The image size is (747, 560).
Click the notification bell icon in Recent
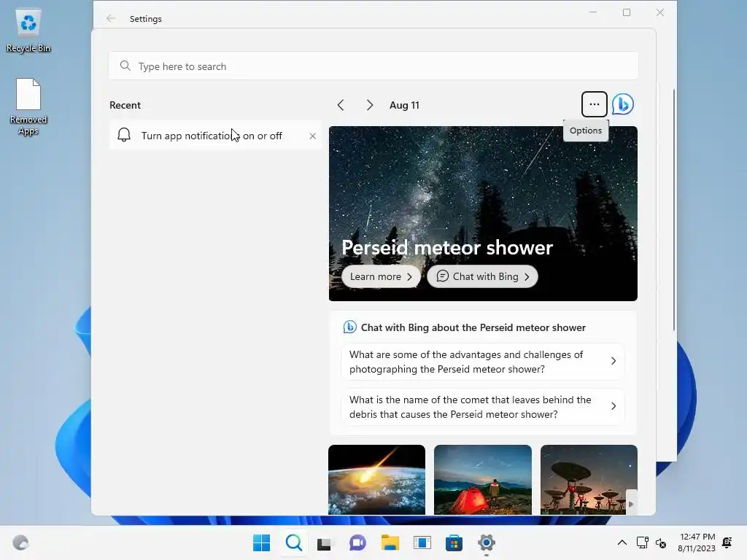[x=124, y=135]
